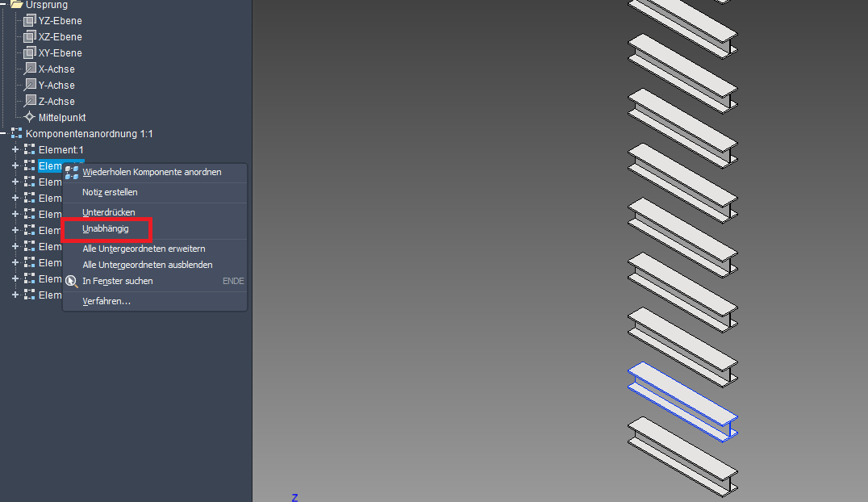This screenshot has width=868, height=502.
Task: Select the XY-Ebene label in the browser
Action: 61,52
